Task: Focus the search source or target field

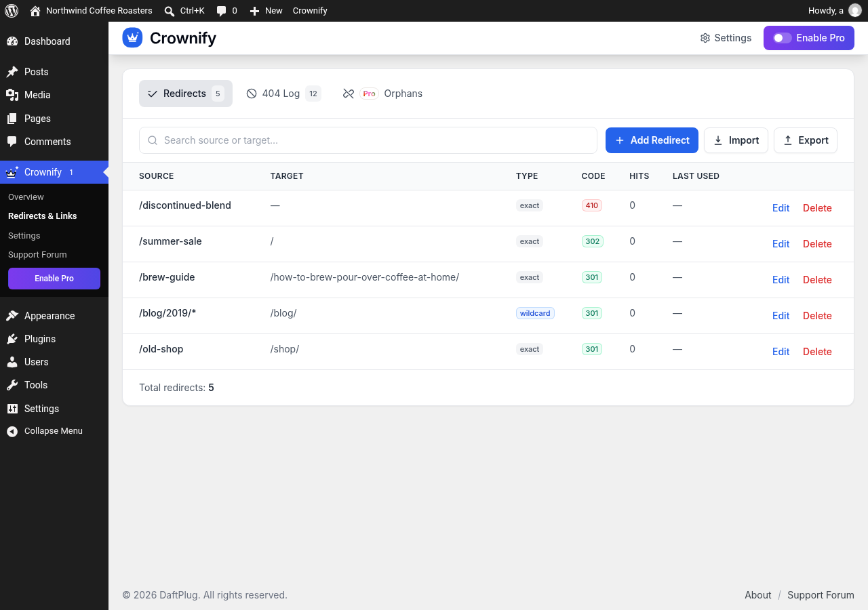Action: tap(368, 140)
